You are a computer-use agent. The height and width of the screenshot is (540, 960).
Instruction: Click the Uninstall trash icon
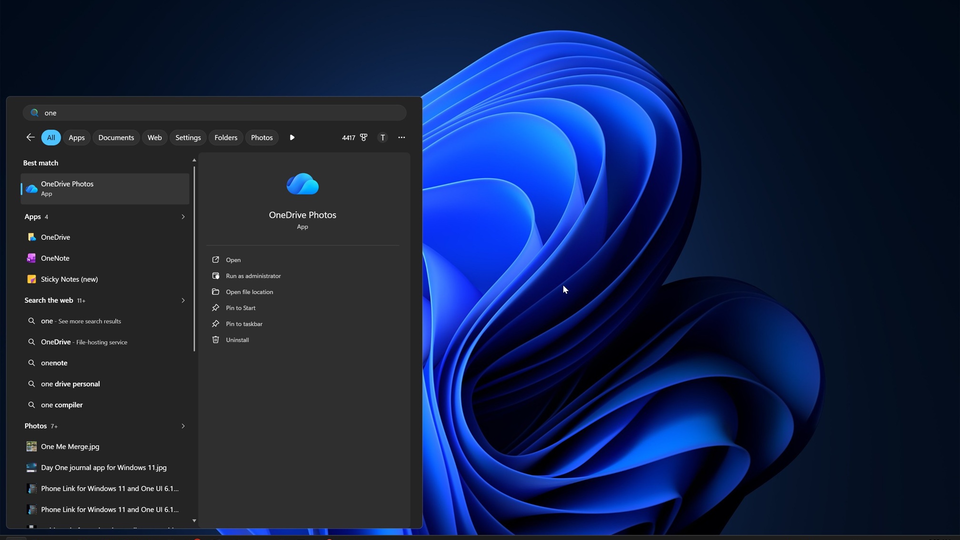click(x=216, y=339)
